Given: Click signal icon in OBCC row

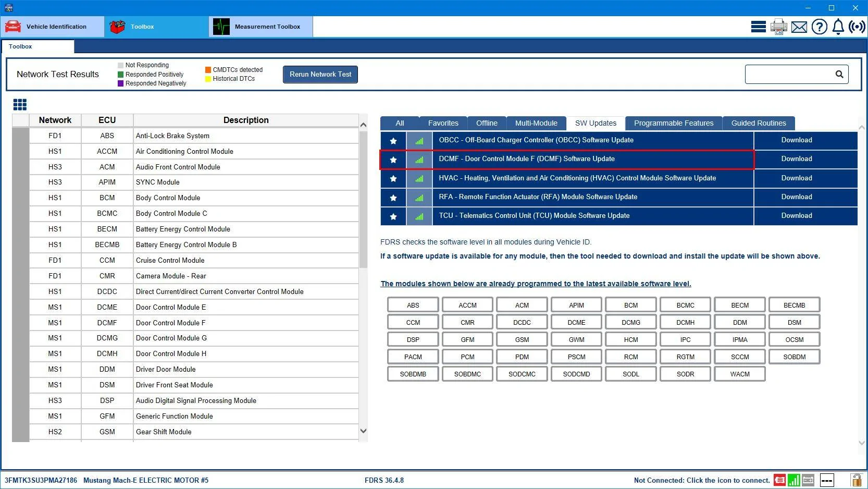Looking at the screenshot, I should tap(419, 141).
